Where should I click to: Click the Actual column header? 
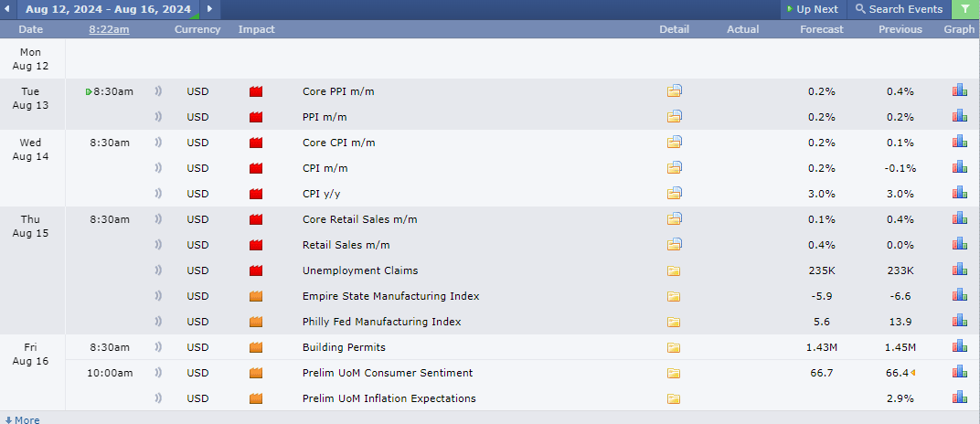pos(743,29)
